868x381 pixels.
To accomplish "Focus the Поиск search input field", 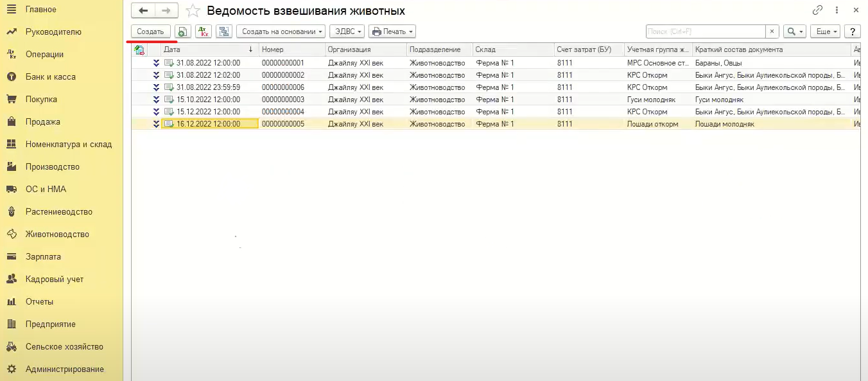I will [x=705, y=31].
